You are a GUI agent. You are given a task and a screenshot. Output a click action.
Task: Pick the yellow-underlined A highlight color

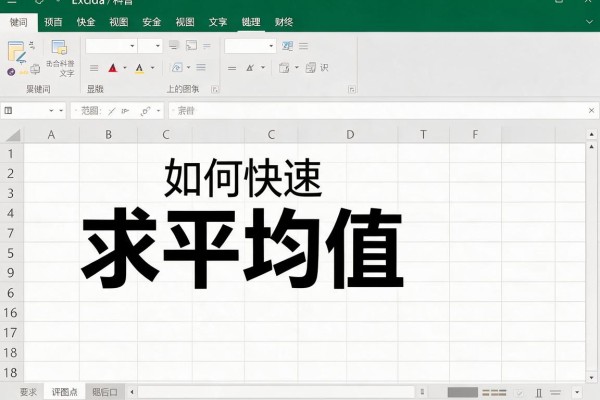click(139, 69)
